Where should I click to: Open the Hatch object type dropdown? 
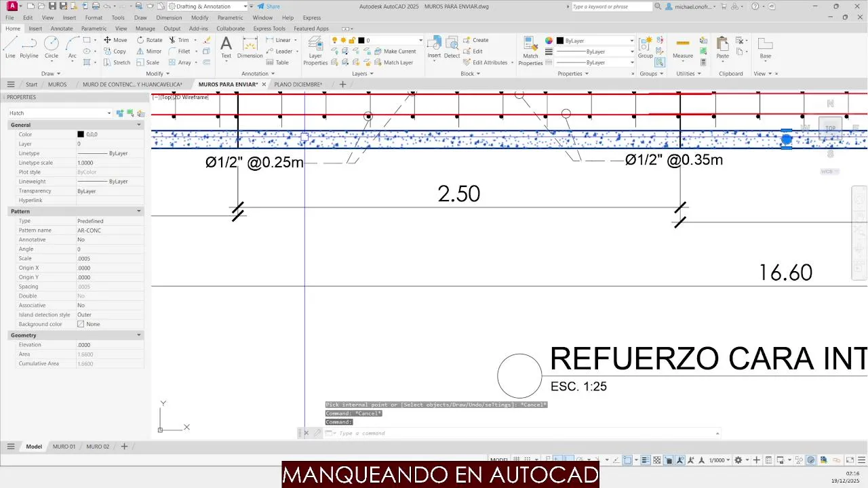point(60,113)
